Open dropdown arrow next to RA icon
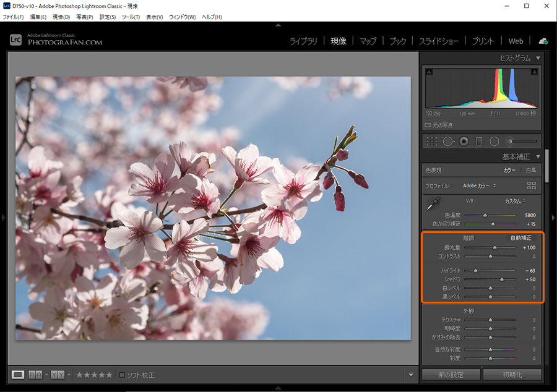 point(46,375)
